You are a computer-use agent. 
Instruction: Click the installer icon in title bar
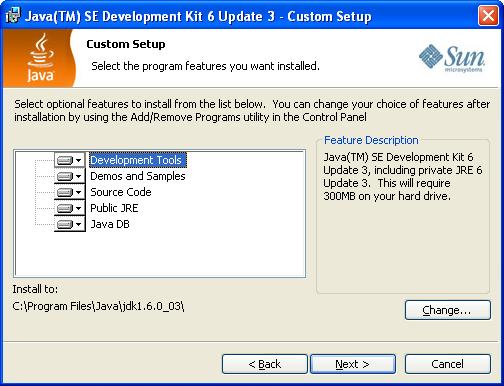click(13, 16)
